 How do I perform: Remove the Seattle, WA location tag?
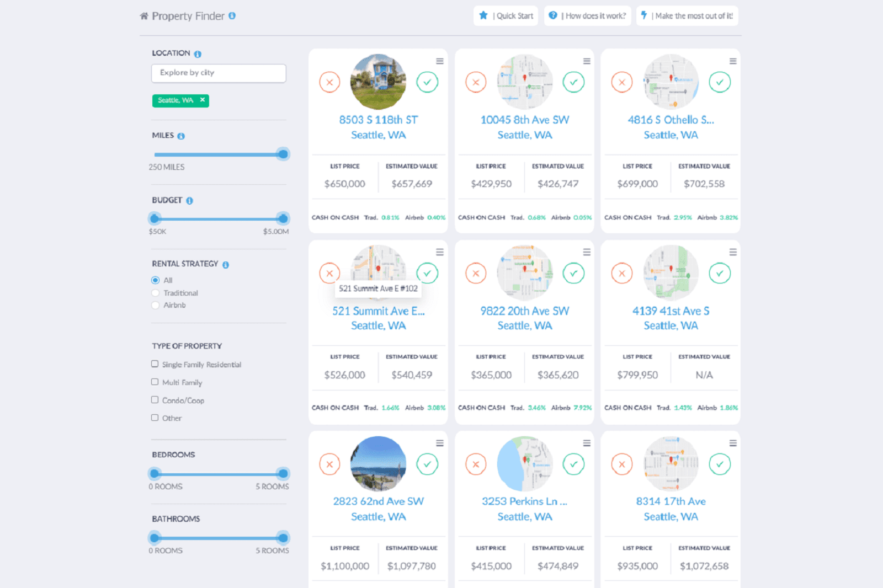tap(203, 100)
